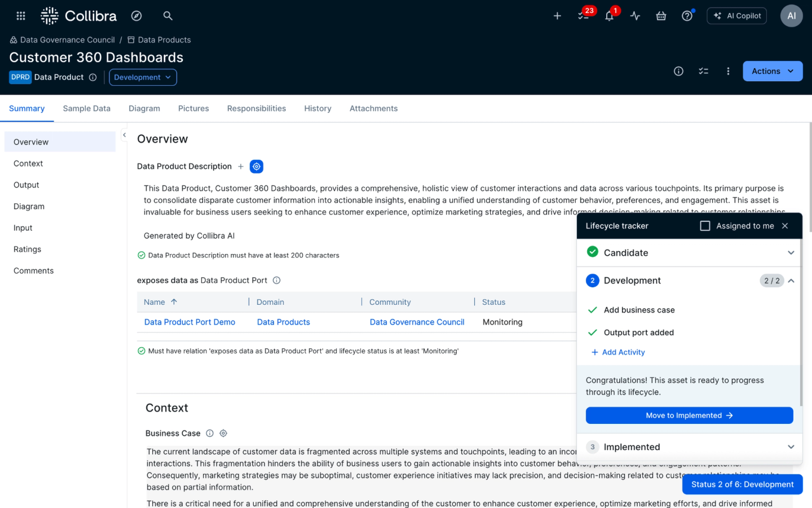Open tasks icon with 23 badge
This screenshot has height=508, width=812.
(584, 16)
